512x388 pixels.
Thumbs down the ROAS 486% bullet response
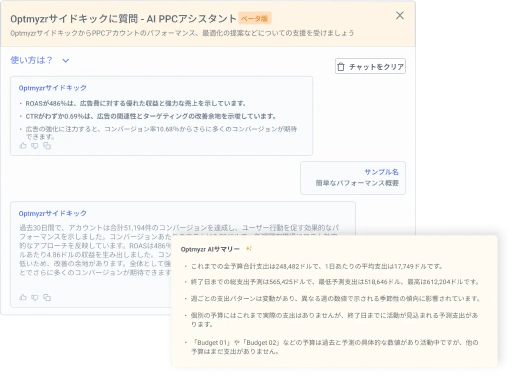(x=35, y=146)
